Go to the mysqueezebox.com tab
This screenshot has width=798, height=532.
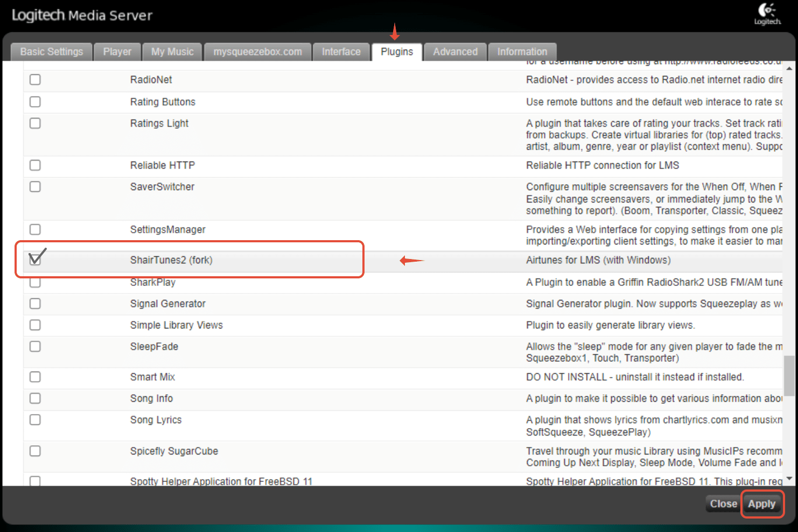(258, 52)
